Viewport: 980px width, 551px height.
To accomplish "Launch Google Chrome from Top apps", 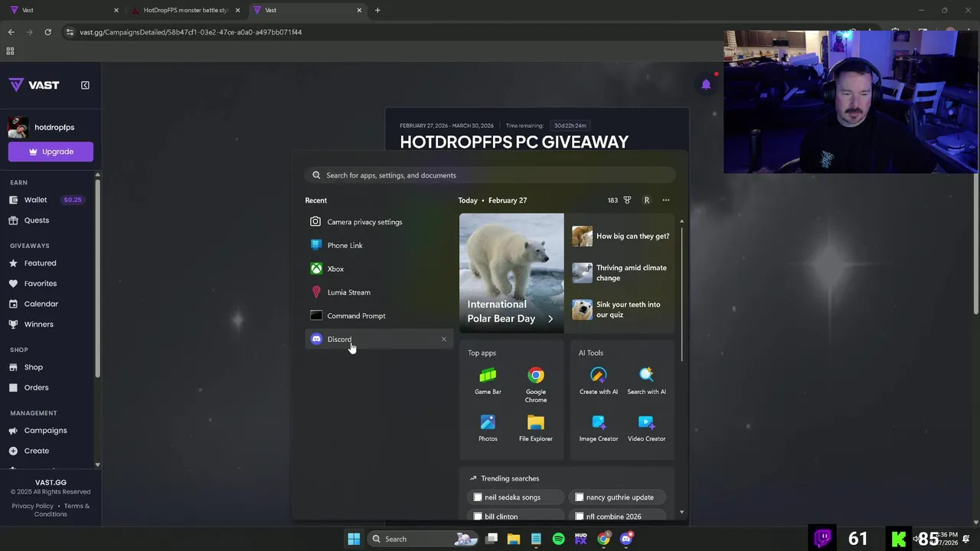I will click(536, 384).
